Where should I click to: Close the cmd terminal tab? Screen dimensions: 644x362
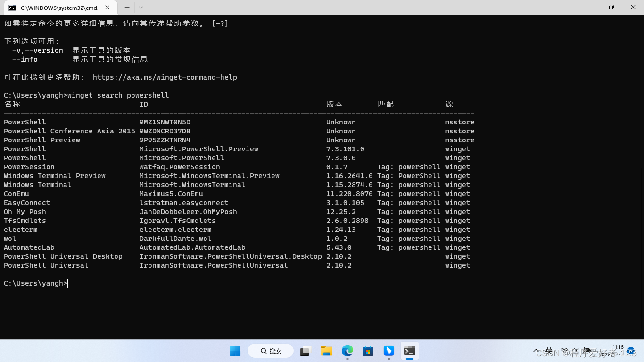pyautogui.click(x=108, y=8)
